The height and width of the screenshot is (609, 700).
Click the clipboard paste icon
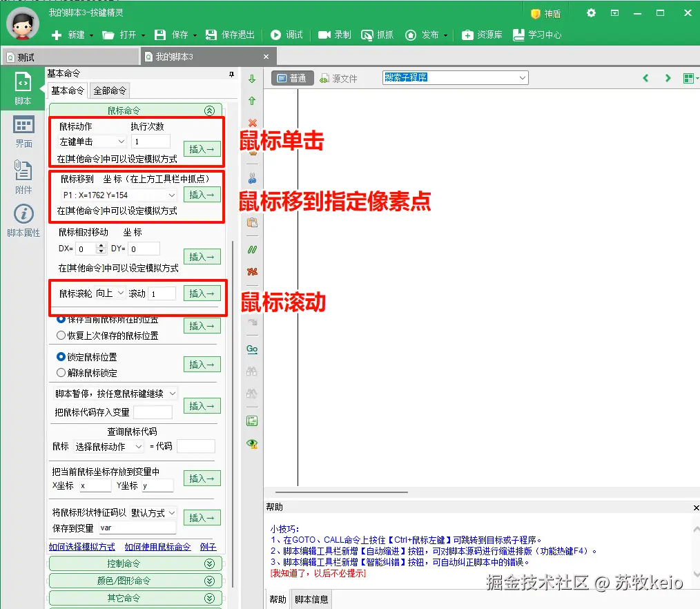point(252,222)
